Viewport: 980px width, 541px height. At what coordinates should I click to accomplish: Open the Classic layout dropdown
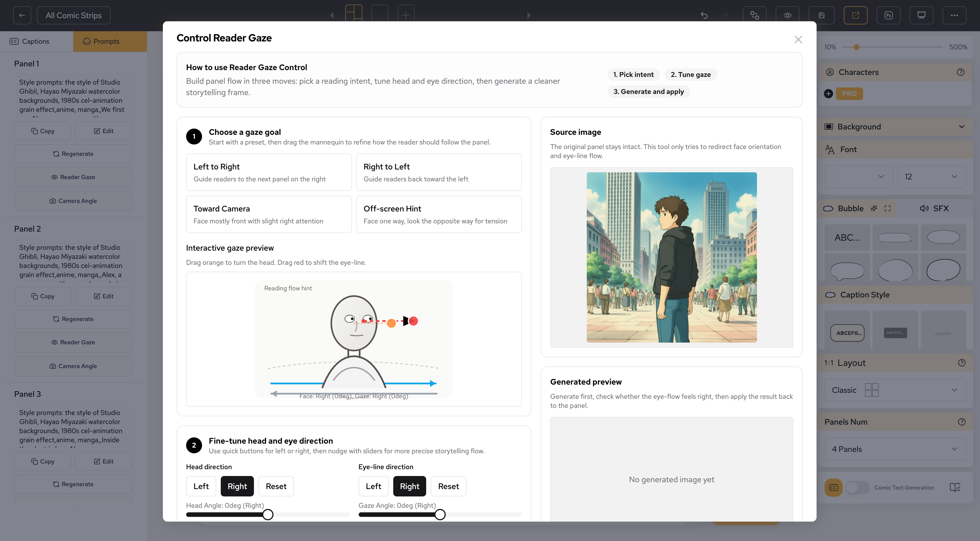point(895,390)
